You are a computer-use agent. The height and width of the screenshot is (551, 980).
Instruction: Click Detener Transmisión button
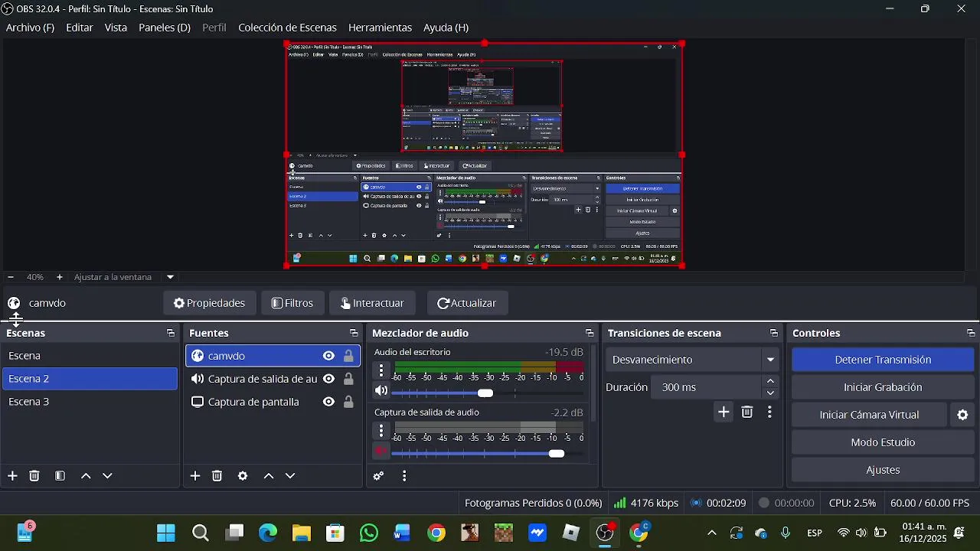tap(883, 360)
